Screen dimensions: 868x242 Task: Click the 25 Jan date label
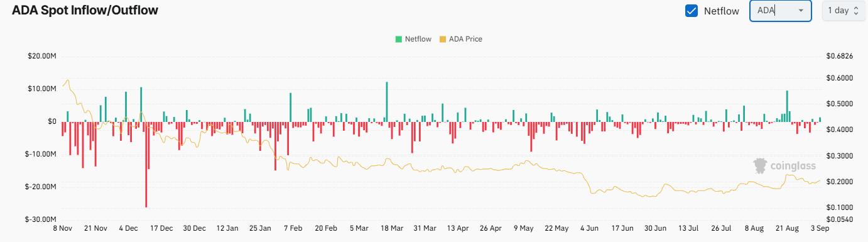coord(260,229)
